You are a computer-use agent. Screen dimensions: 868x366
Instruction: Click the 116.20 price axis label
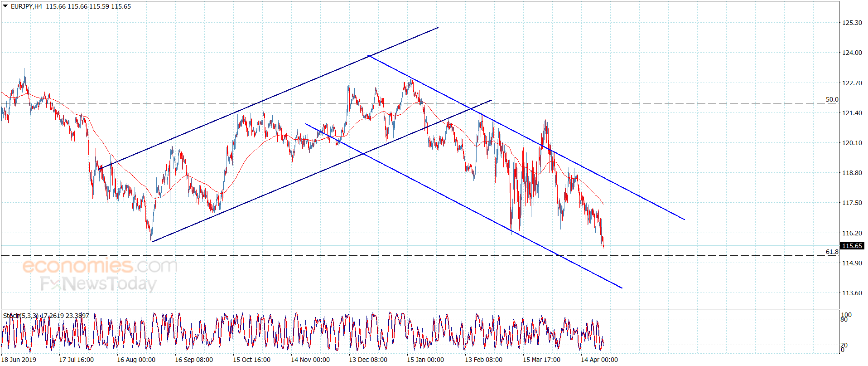[852, 233]
